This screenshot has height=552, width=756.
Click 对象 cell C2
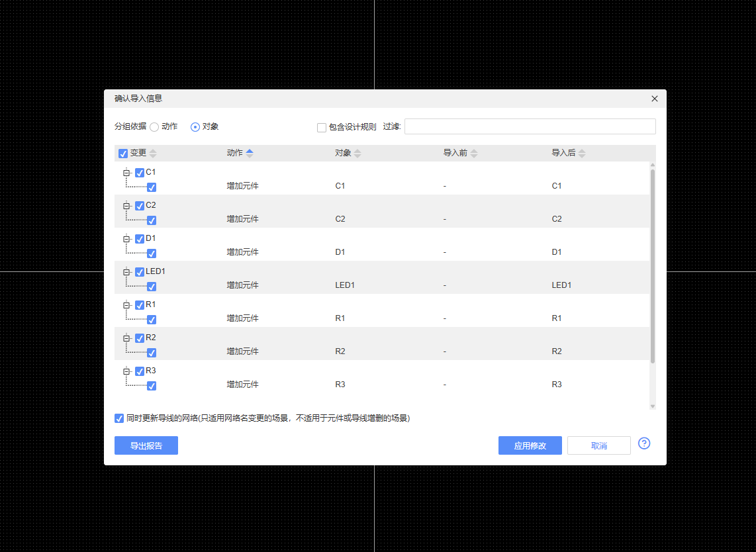pos(340,219)
